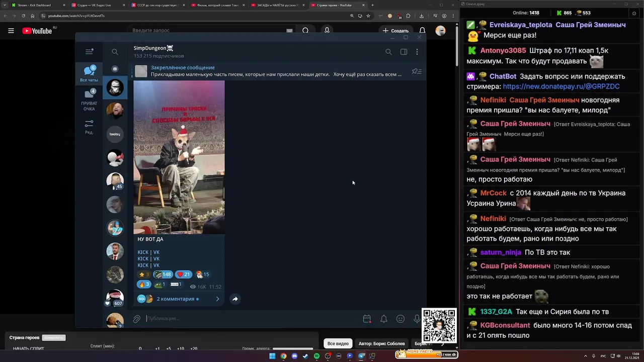The width and height of the screenshot is (644, 362).
Task: Open the Telegram chat list search
Action: 115,52
